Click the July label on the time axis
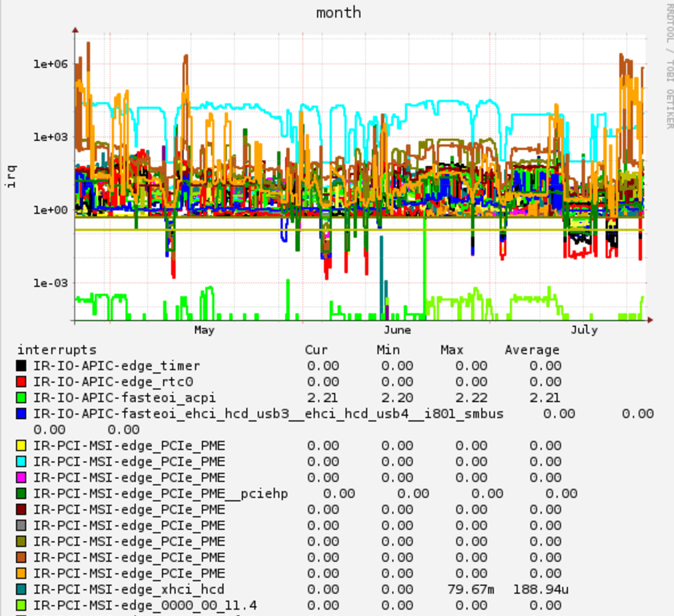The height and width of the screenshot is (616, 674). pos(584,330)
